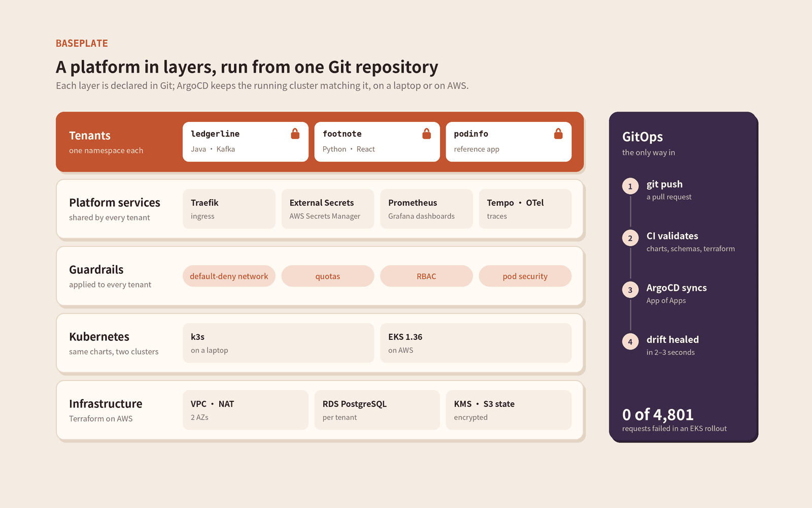Click 'git push' step label
The width and height of the screenshot is (812, 508).
pyautogui.click(x=664, y=184)
